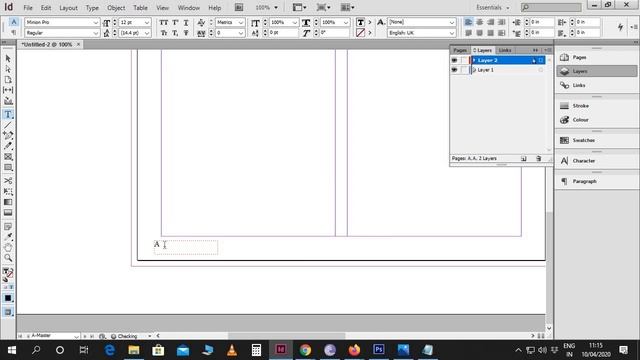The image size is (640, 360).
Task: Toggle visibility eye of Layer 1
Action: point(454,70)
